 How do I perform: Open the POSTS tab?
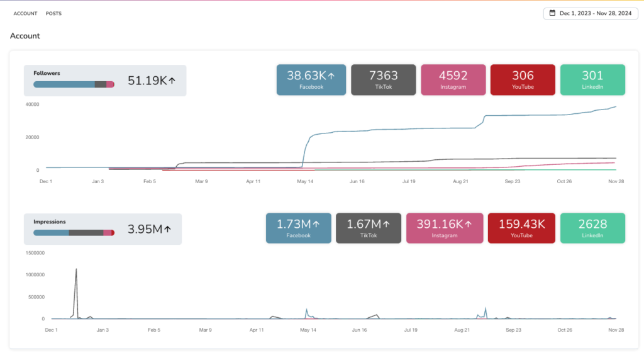pyautogui.click(x=53, y=13)
